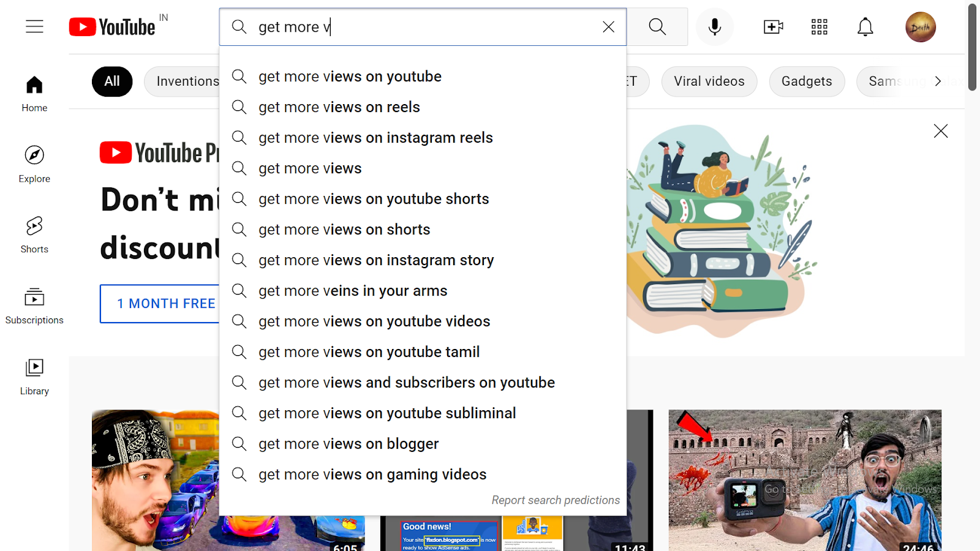Image resolution: width=980 pixels, height=551 pixels.
Task: Choose 'get more views on blogger'
Action: tap(423, 444)
